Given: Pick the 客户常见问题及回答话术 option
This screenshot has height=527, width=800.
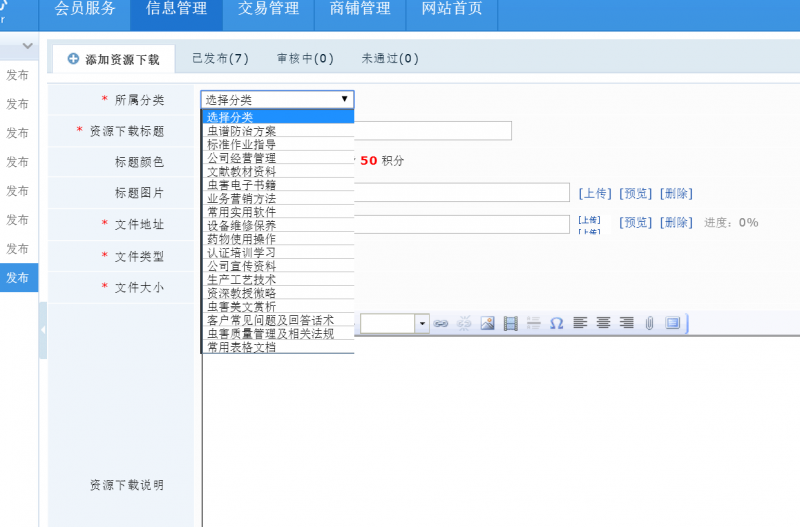Looking at the screenshot, I should [278, 320].
